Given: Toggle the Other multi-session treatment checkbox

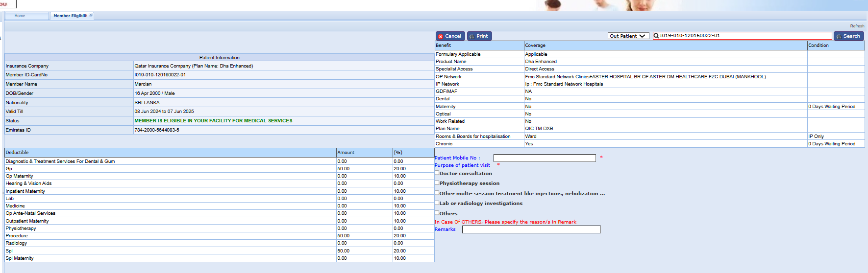Looking at the screenshot, I should point(437,193).
